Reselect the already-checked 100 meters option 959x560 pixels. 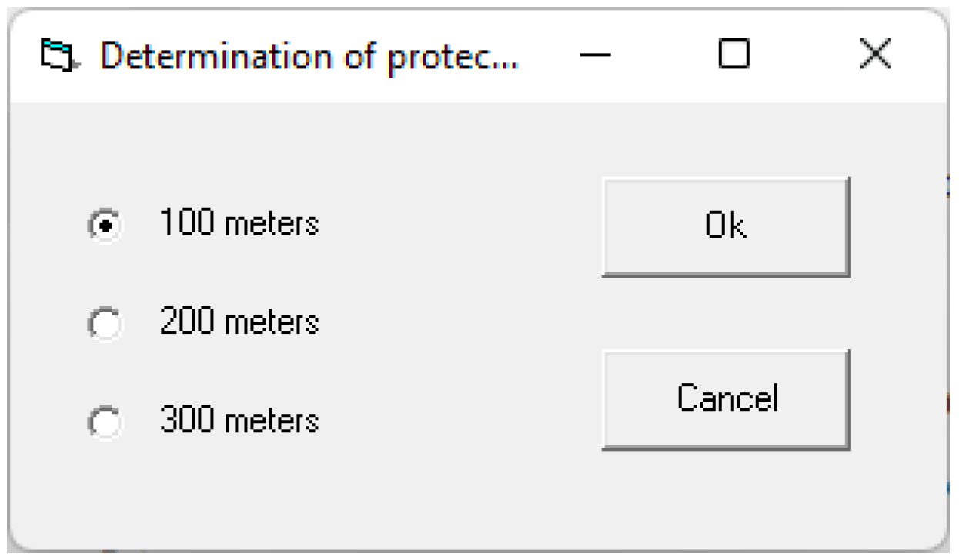(x=104, y=225)
